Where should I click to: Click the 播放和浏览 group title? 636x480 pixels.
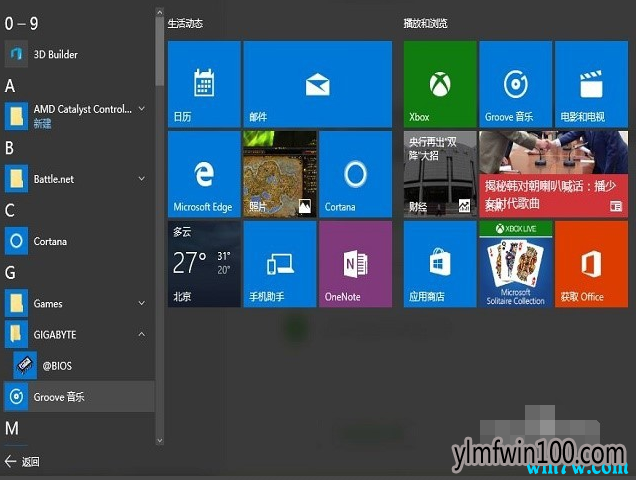425,24
